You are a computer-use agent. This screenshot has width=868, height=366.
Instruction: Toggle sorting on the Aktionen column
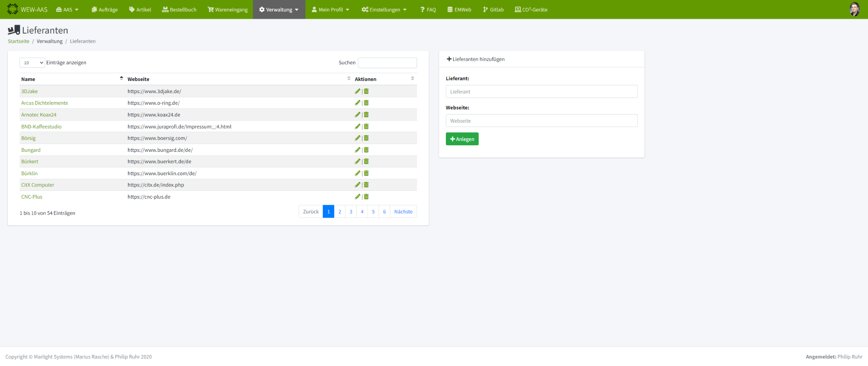click(384, 79)
